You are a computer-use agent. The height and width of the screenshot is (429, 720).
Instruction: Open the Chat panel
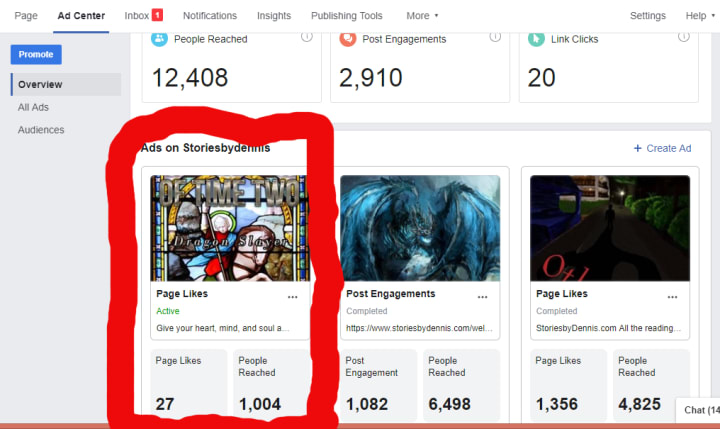coord(699,410)
